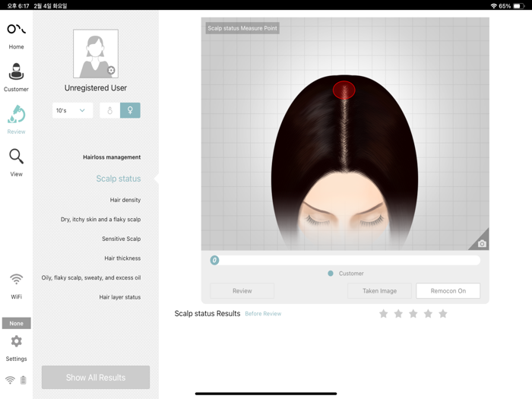Image resolution: width=532 pixels, height=399 pixels.
Task: Select Hair thickness category
Action: (x=122, y=258)
